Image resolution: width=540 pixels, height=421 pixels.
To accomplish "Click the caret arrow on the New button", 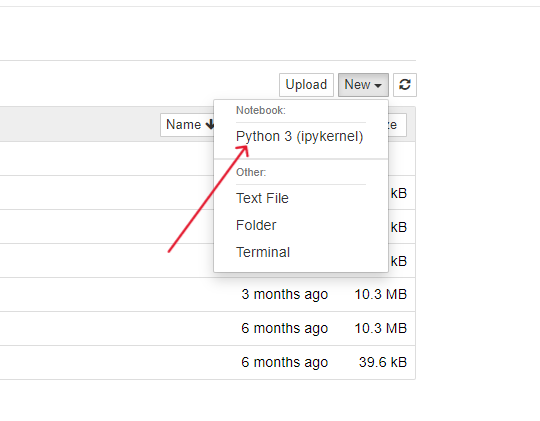I will tap(378, 85).
